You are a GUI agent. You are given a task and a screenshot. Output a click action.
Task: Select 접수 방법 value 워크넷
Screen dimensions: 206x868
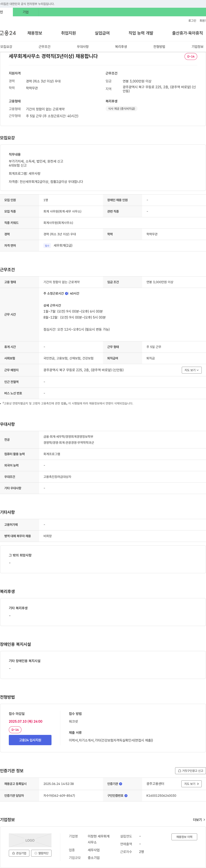(73, 721)
